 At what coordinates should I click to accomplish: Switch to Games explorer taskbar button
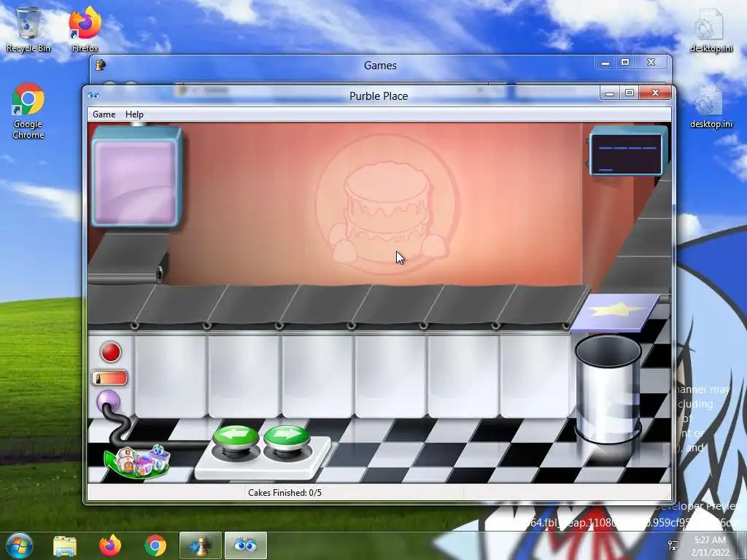200,545
